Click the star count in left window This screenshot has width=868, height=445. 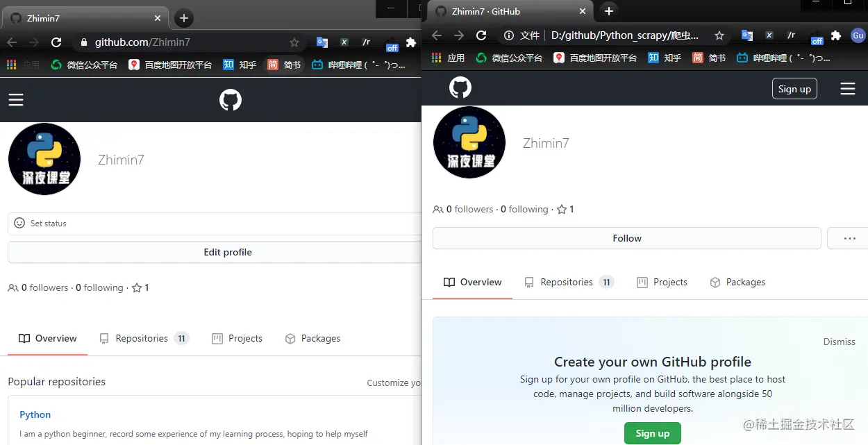[x=140, y=287]
